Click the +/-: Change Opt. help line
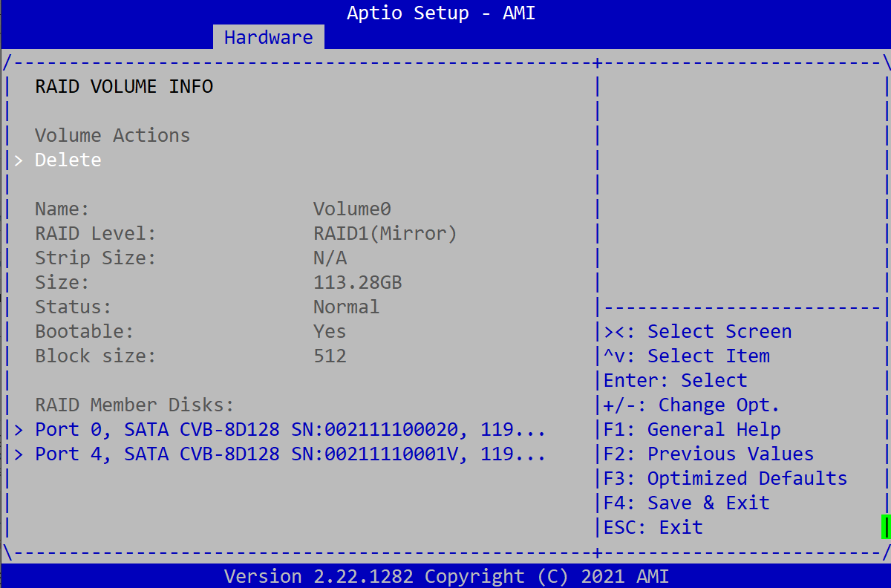 (x=692, y=405)
